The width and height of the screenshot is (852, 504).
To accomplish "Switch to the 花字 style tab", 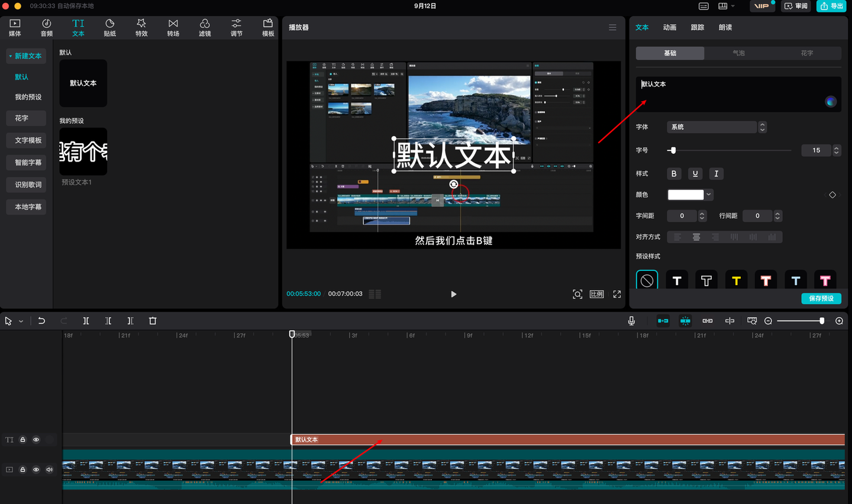I will point(807,53).
